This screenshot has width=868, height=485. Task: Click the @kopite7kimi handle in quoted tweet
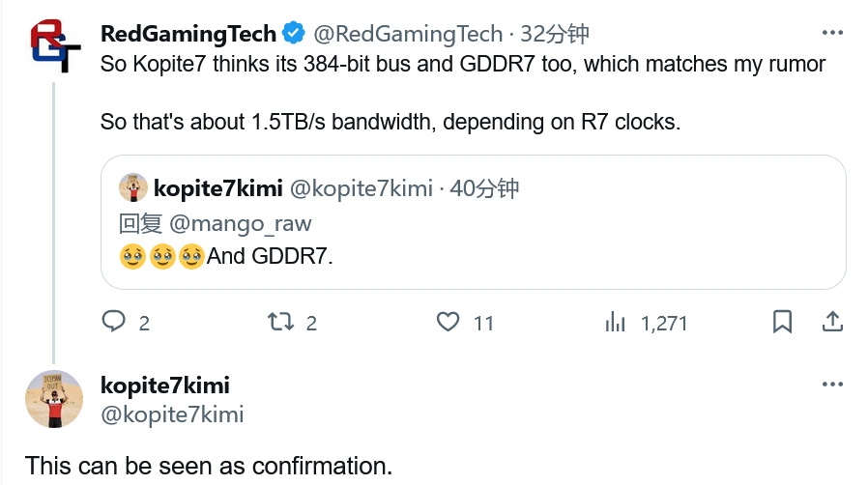click(361, 187)
